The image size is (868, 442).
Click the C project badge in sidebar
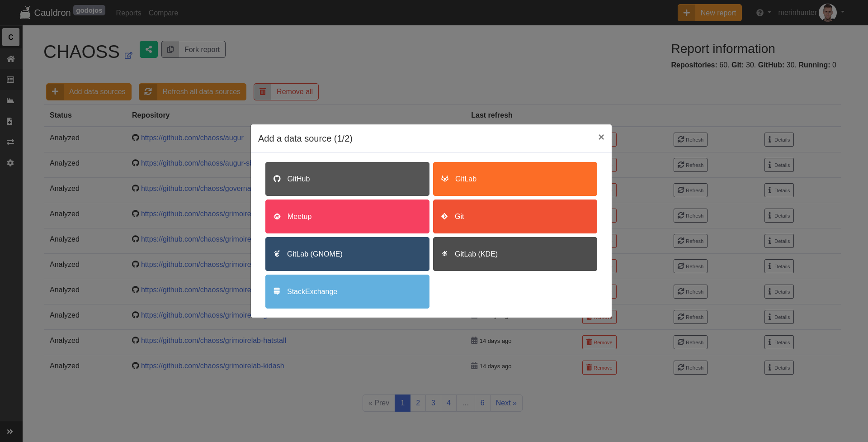pos(11,37)
